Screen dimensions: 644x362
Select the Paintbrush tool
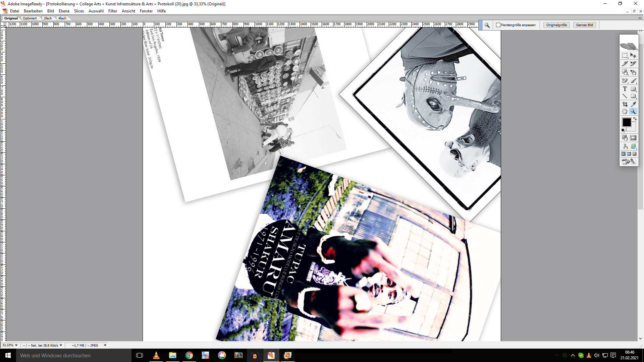633,81
